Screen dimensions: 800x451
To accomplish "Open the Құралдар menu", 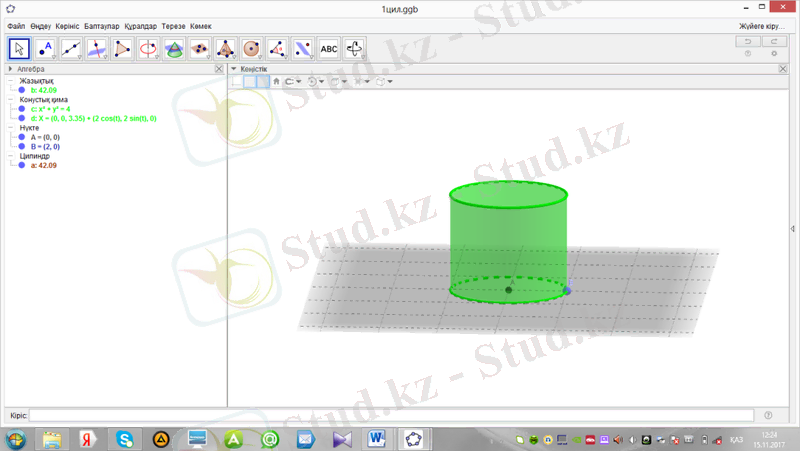I will pyautogui.click(x=140, y=25).
